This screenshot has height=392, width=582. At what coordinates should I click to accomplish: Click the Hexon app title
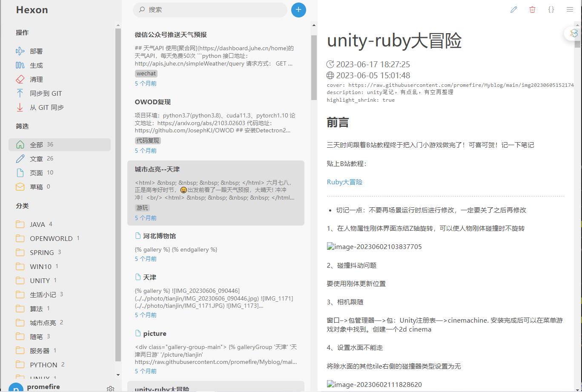click(x=32, y=10)
